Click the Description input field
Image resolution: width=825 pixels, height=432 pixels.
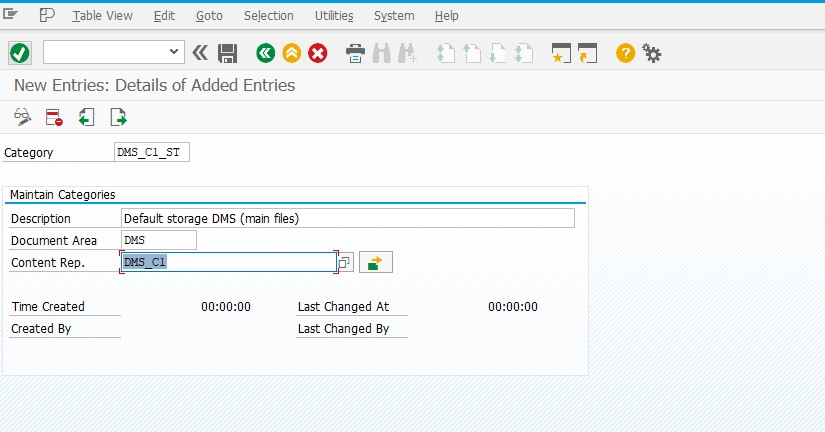point(348,218)
